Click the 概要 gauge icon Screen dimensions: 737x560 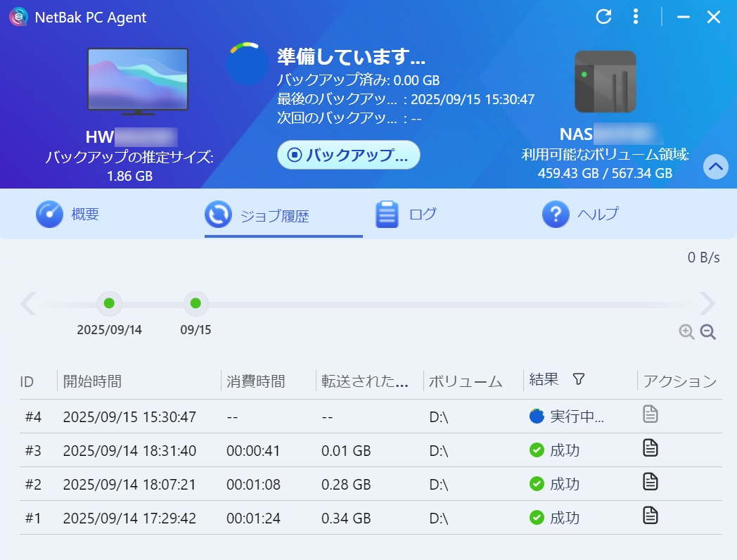pyautogui.click(x=49, y=215)
